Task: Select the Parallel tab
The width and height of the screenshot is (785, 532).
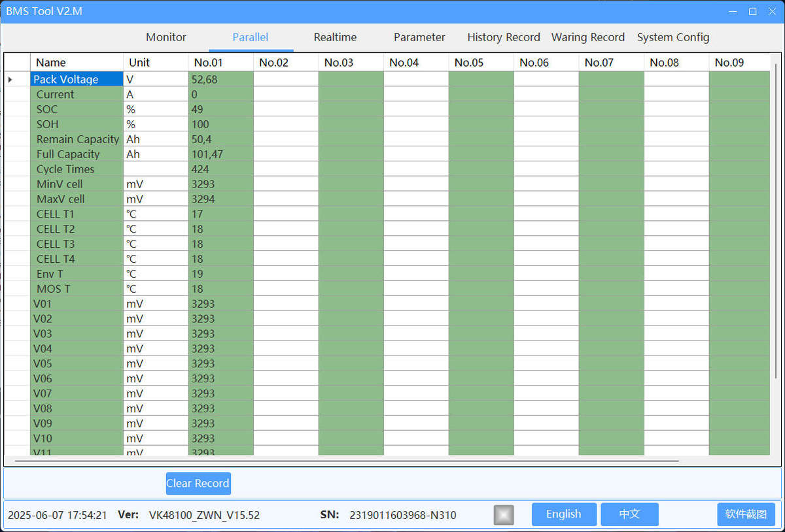Action: (x=250, y=37)
